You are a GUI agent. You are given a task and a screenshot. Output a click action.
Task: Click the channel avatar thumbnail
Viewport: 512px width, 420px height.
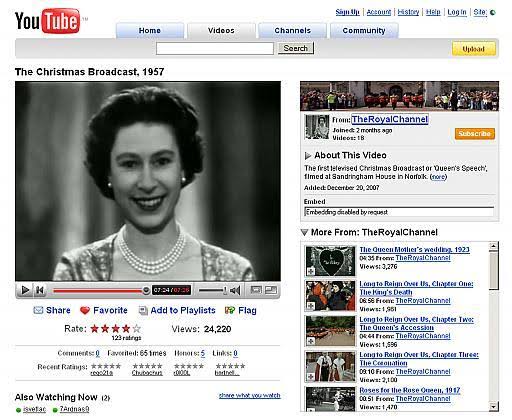click(x=317, y=127)
